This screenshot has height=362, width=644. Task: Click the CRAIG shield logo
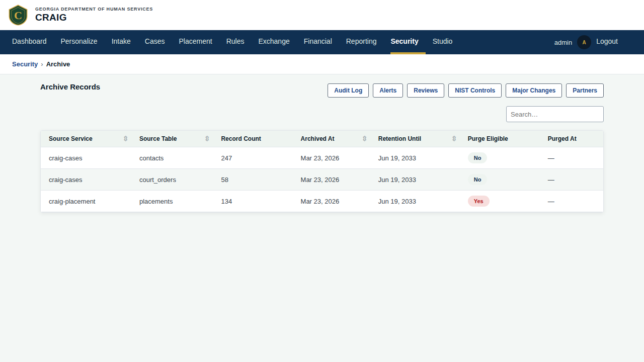[x=18, y=15]
